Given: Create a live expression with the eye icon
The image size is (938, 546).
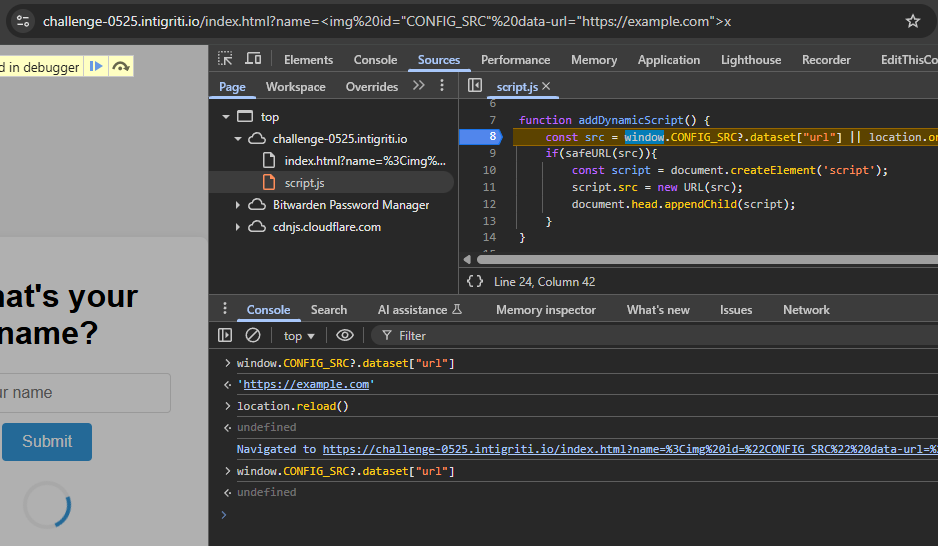Looking at the screenshot, I should [345, 335].
